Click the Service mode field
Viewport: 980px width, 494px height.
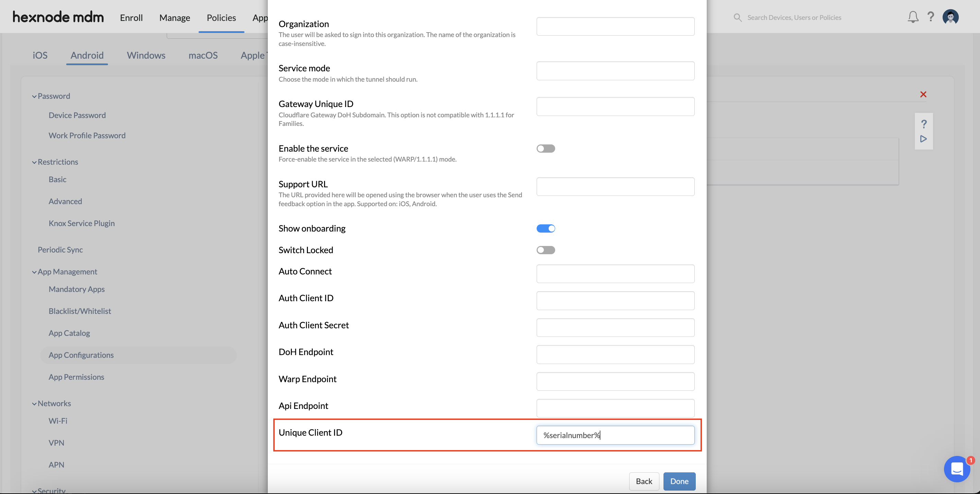[615, 71]
